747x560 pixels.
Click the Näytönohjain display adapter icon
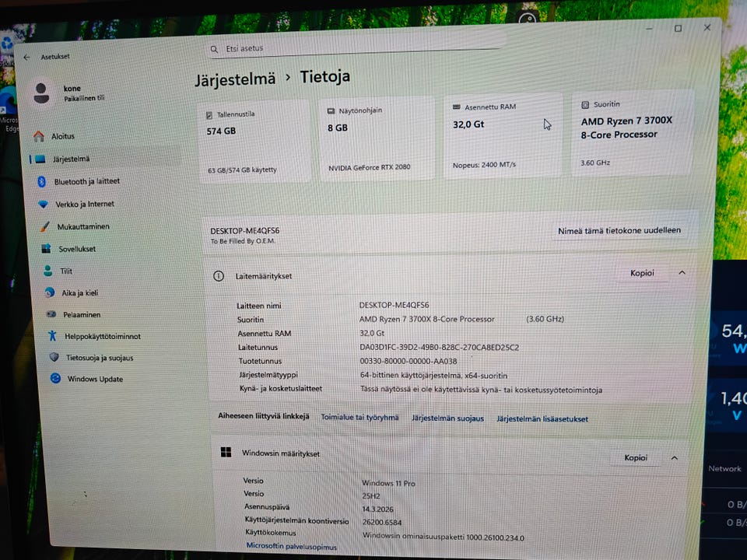pos(331,111)
